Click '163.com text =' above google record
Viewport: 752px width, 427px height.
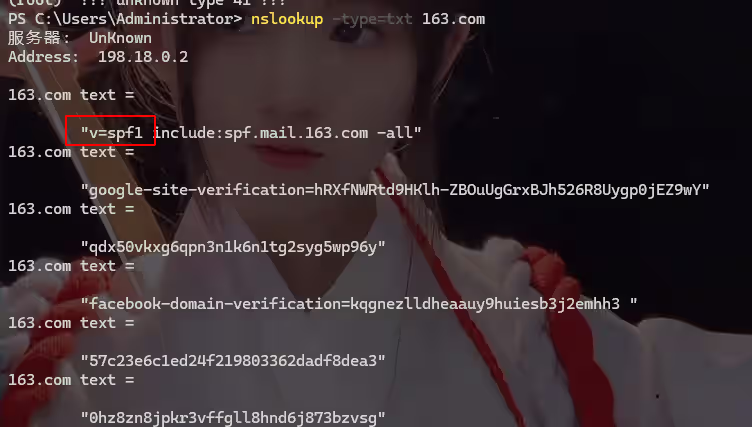71,152
